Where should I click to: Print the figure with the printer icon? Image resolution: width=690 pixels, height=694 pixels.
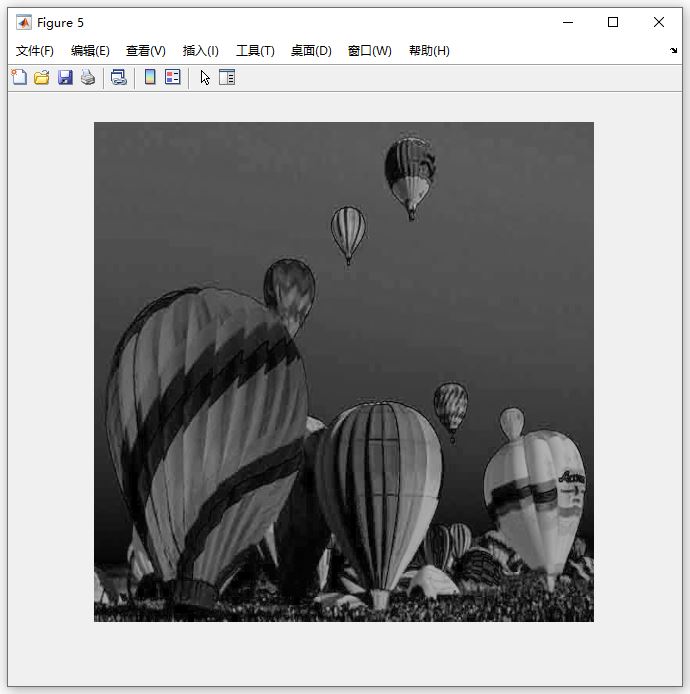tap(88, 77)
